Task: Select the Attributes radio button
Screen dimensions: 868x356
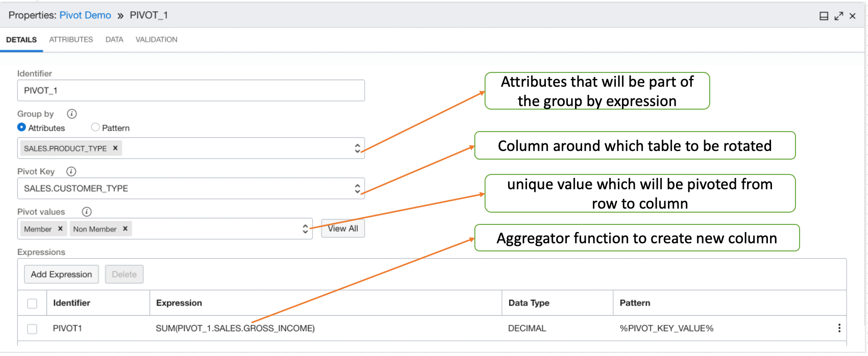Action: pos(21,128)
